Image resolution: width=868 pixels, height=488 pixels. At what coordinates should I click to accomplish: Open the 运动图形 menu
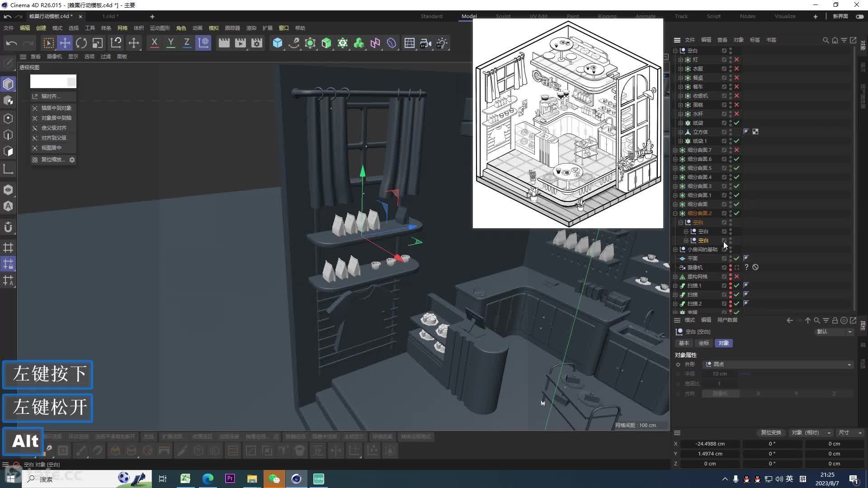(160, 28)
